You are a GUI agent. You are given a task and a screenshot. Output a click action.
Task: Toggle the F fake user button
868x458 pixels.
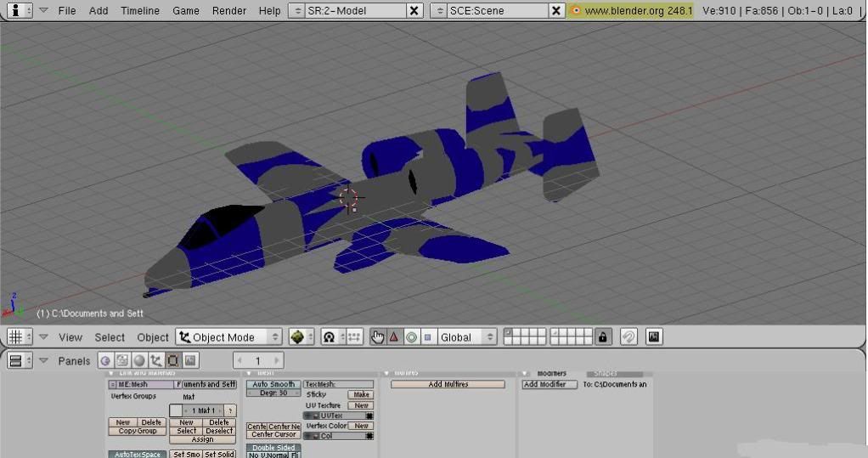click(x=178, y=384)
